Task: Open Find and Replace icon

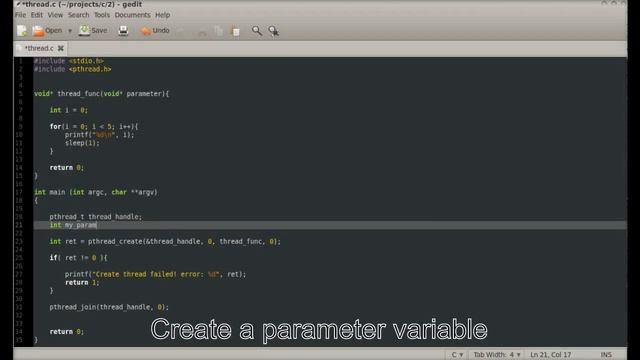Action: [x=274, y=31]
